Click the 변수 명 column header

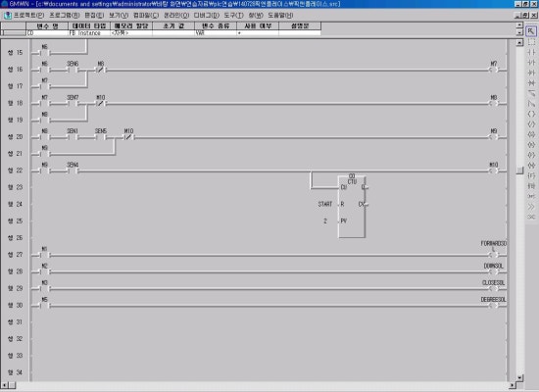pyautogui.click(x=47, y=25)
